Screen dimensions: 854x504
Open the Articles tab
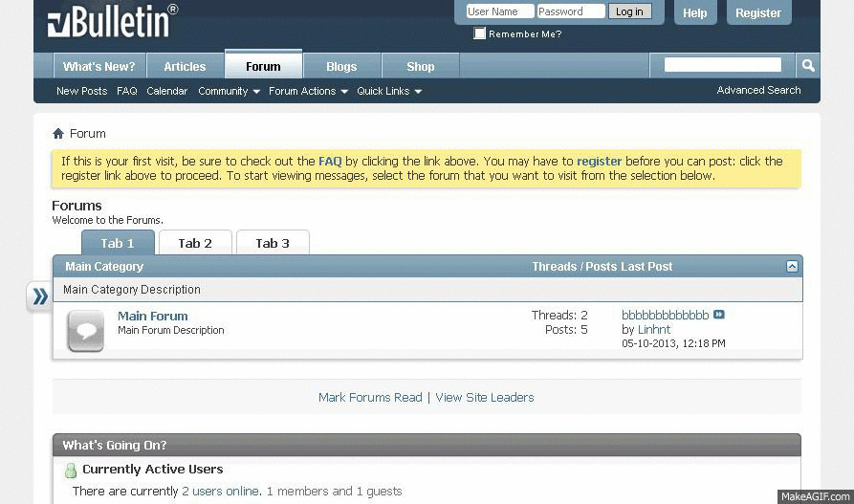[x=185, y=67]
